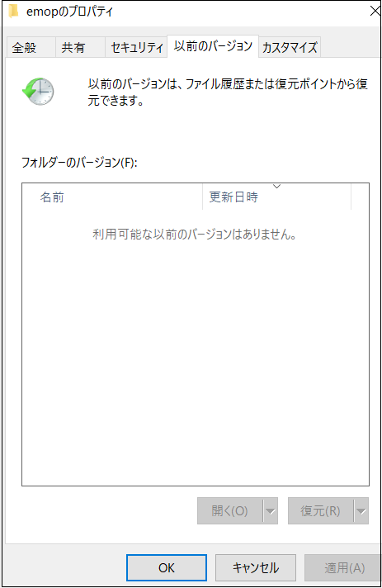The height and width of the screenshot is (588, 382).
Task: Click the 利用可能な以前のバージョンはありません message
Action: 195,235
